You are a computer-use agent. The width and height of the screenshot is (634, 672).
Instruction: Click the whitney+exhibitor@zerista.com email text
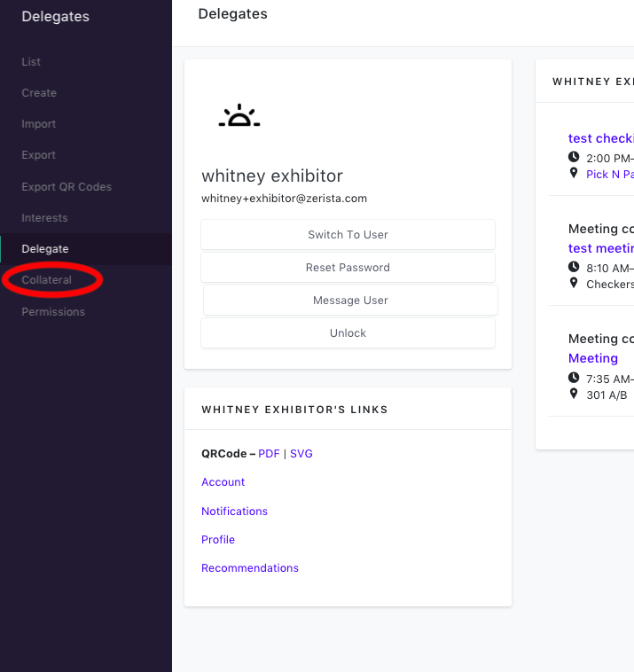point(285,199)
